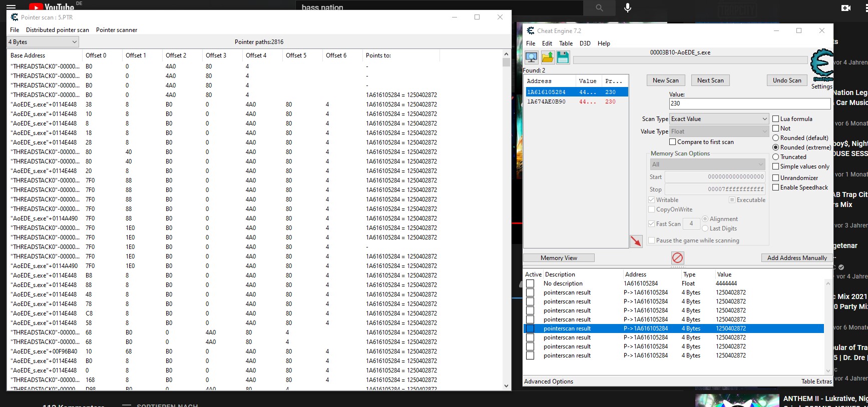Open the Pointer scanner menu
The width and height of the screenshot is (868, 407).
(116, 30)
